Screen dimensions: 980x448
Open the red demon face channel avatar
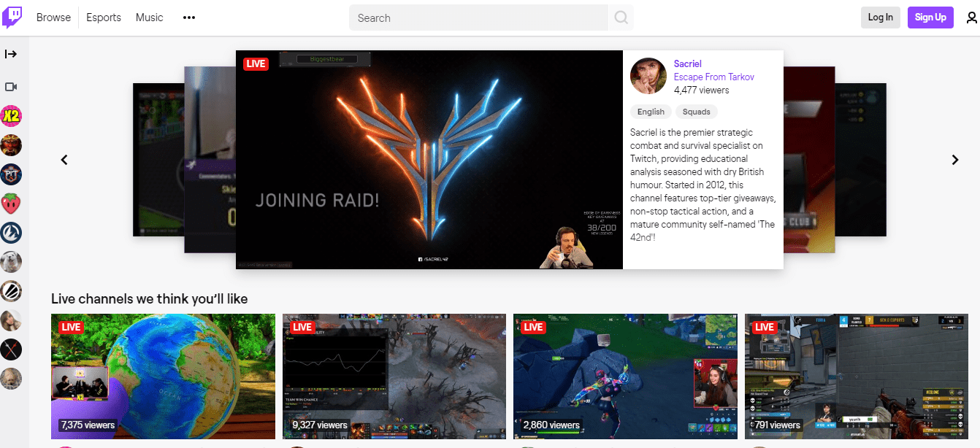[x=11, y=144]
